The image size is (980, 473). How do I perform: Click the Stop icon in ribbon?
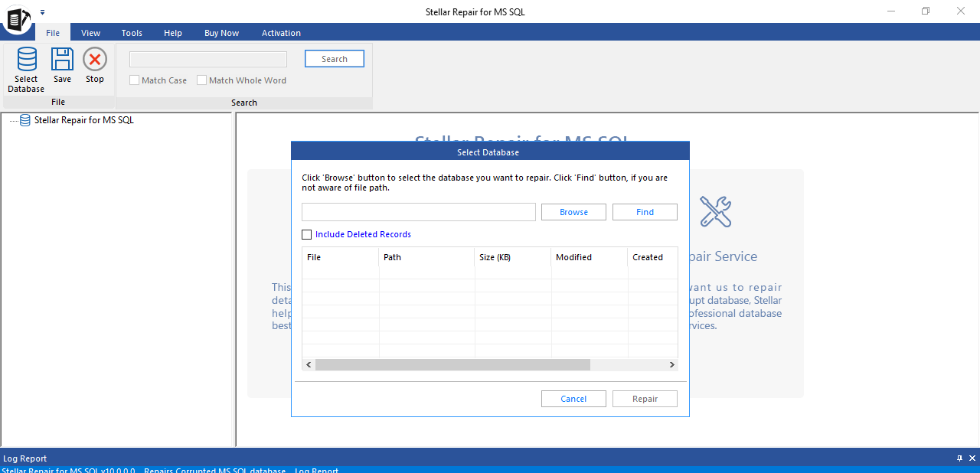95,59
